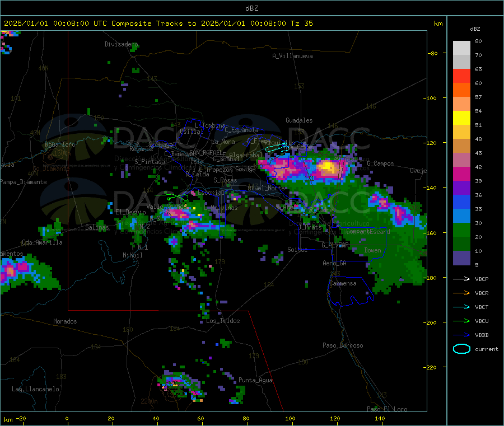The image size is (504, 426).
Task: Click the cyan current storm track ellipse
Action: click(277, 149)
